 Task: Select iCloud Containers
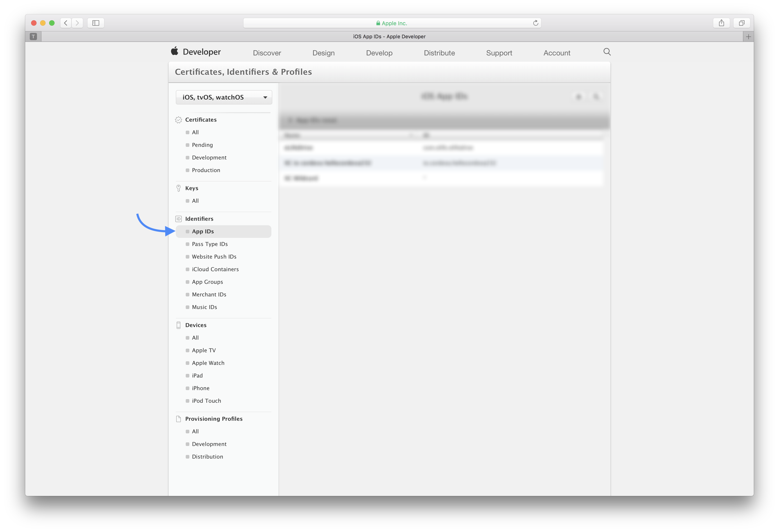coord(215,269)
